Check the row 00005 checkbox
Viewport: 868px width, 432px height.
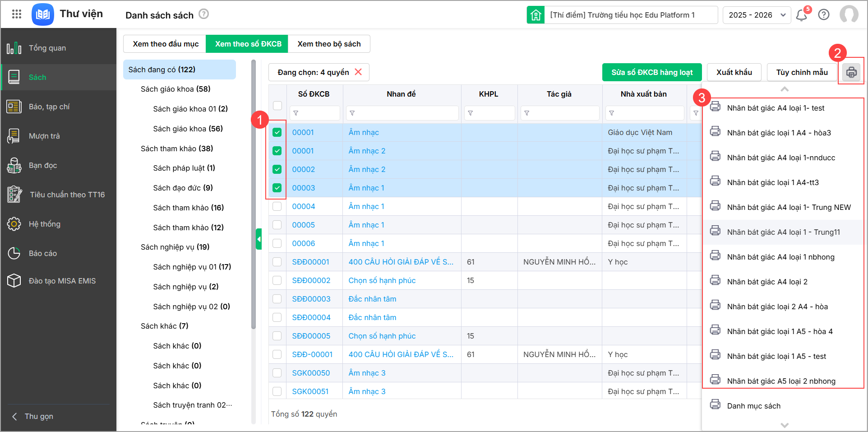277,225
